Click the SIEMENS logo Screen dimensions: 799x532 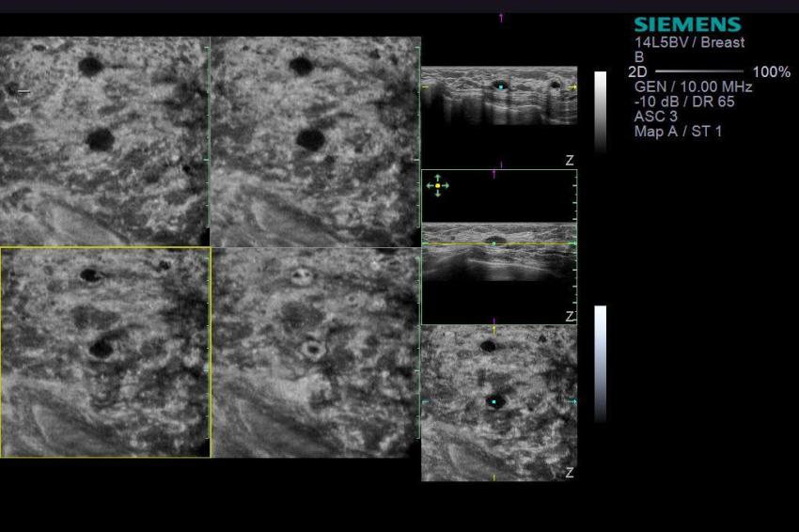(687, 24)
